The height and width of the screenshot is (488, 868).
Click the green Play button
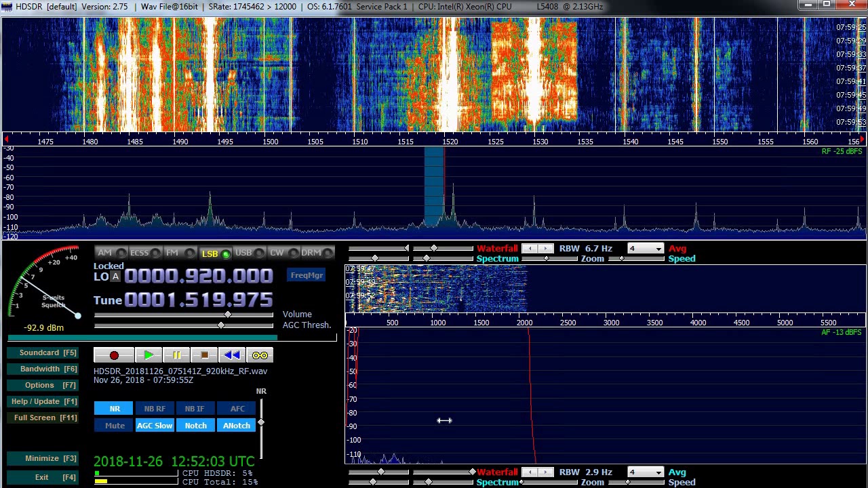click(x=149, y=355)
